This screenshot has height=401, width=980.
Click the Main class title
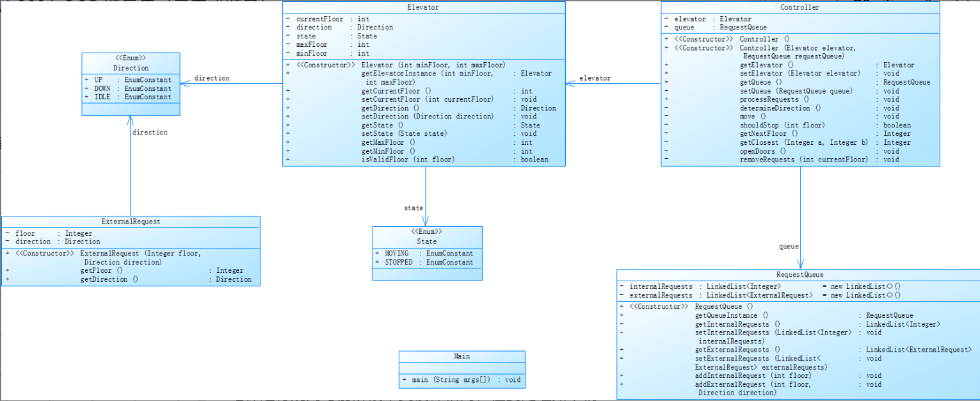pos(462,356)
